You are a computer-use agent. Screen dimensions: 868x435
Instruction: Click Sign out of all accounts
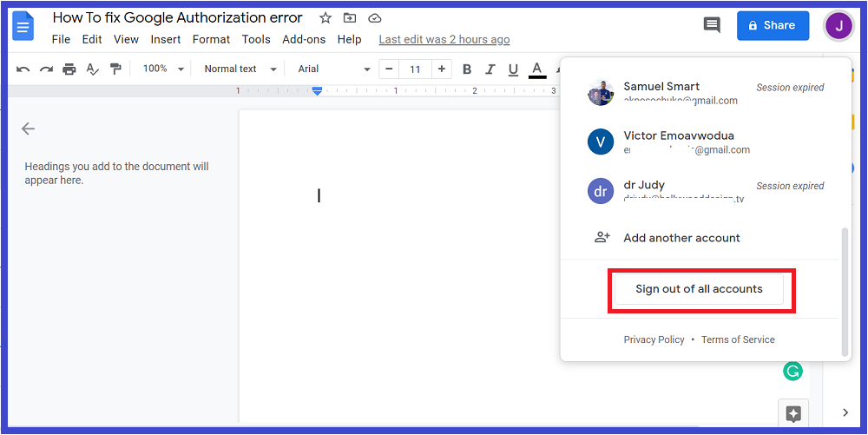pyautogui.click(x=699, y=289)
